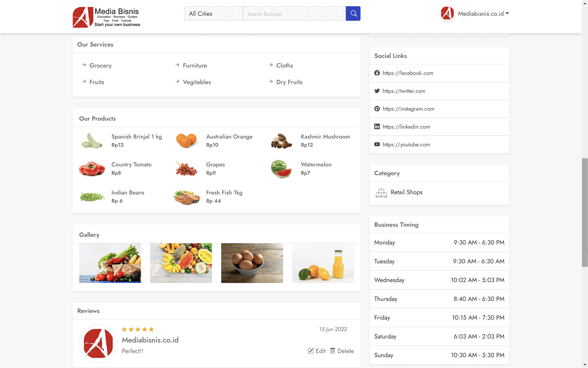Open the eggs bowl gallery photo
The image size is (588, 368).
pyautogui.click(x=252, y=263)
